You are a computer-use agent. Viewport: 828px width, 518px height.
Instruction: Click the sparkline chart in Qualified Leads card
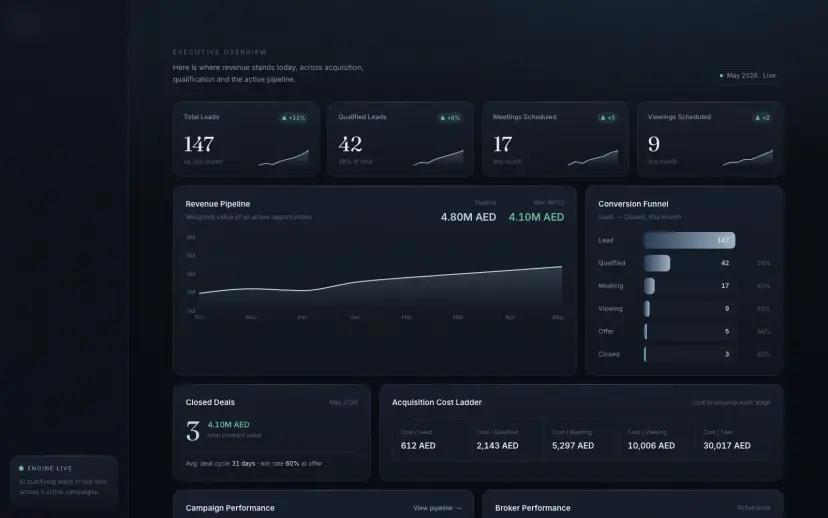tap(438, 158)
